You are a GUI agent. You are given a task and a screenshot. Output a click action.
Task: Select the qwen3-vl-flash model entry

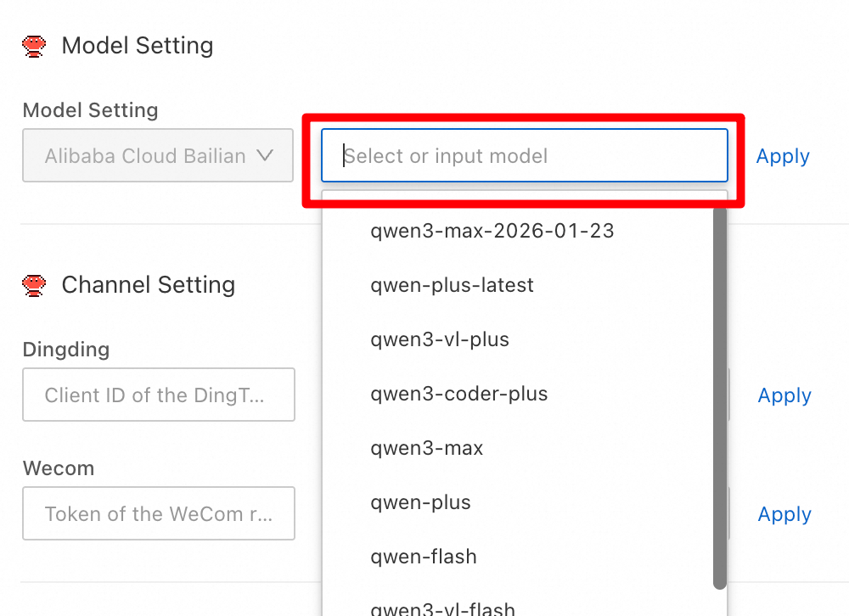pos(442,608)
